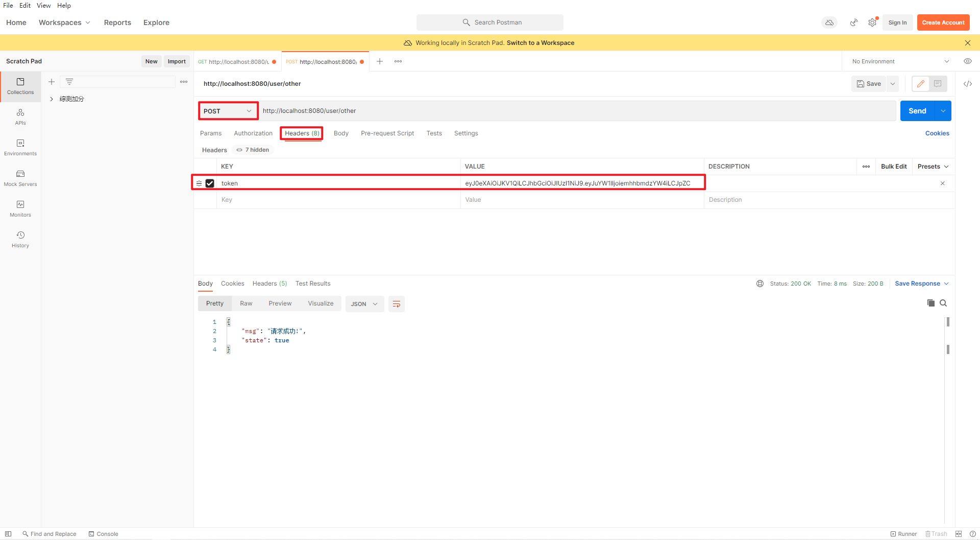Click the pencil edit icon

click(x=920, y=84)
